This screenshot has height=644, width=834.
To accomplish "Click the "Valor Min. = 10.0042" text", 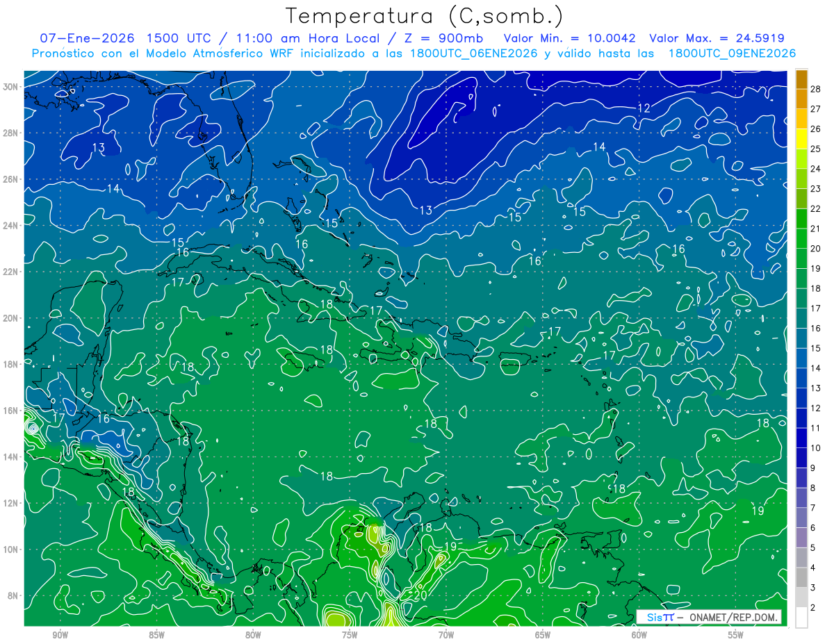I will [570, 38].
